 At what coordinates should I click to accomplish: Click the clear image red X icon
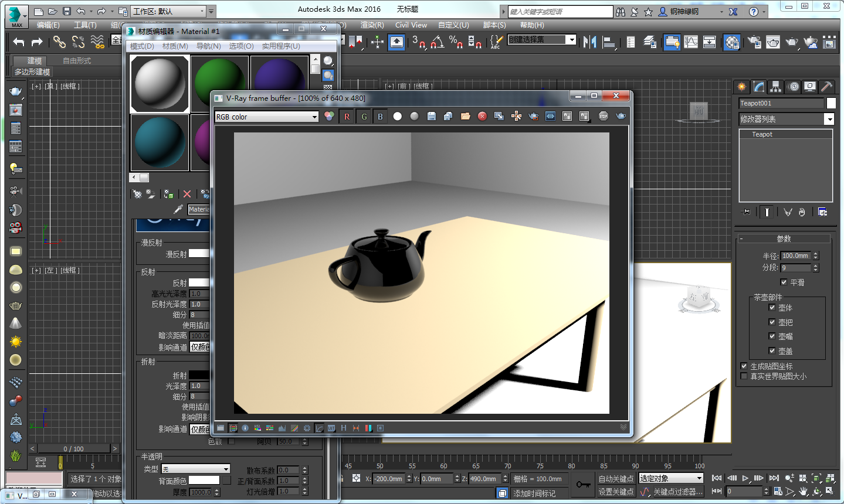click(483, 116)
